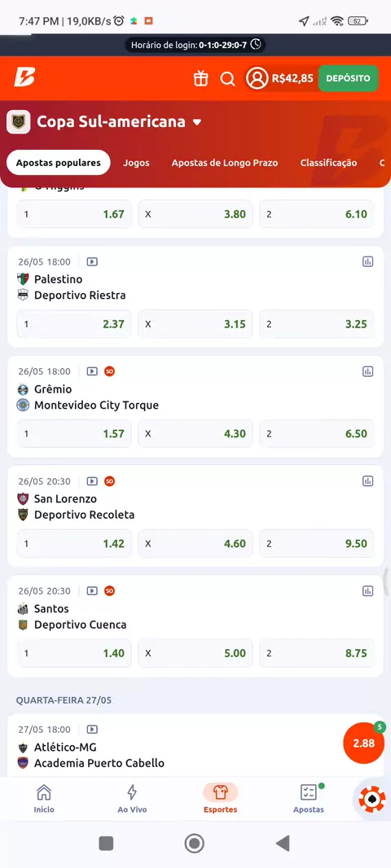Open statistics icon for Santos match

pos(367,590)
